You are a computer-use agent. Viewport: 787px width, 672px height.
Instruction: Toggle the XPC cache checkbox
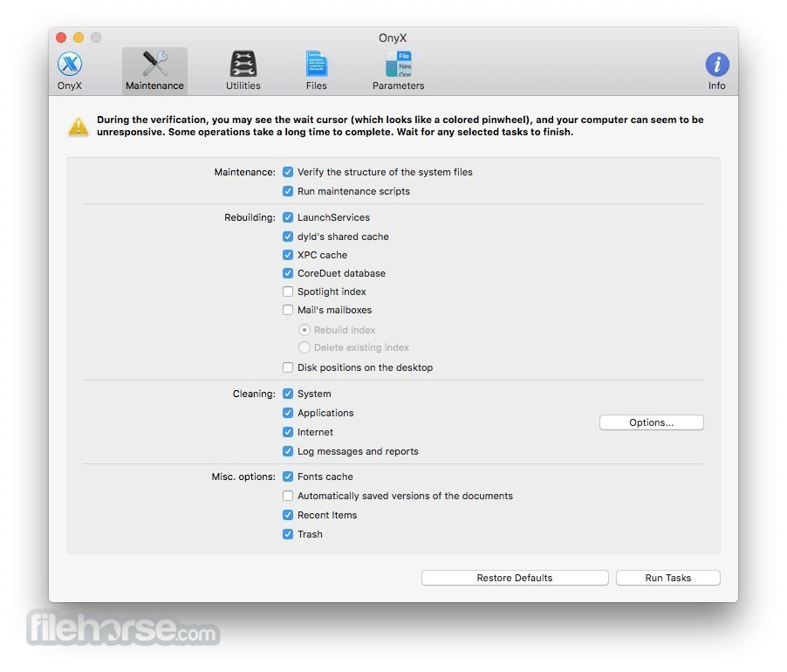point(288,255)
